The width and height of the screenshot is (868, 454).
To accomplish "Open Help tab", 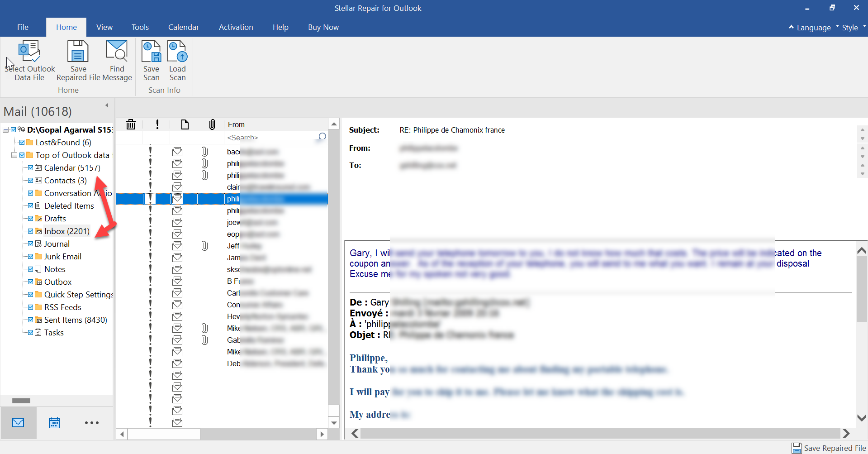I will click(280, 27).
